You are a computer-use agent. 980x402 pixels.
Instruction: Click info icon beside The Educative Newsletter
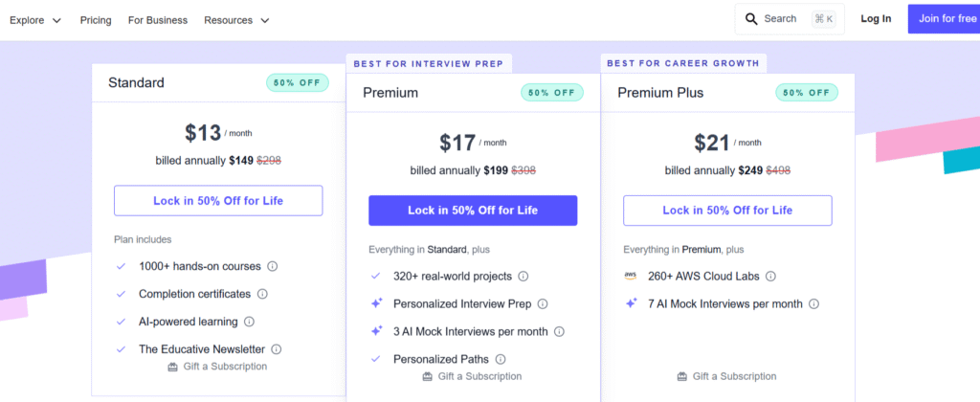point(277,349)
